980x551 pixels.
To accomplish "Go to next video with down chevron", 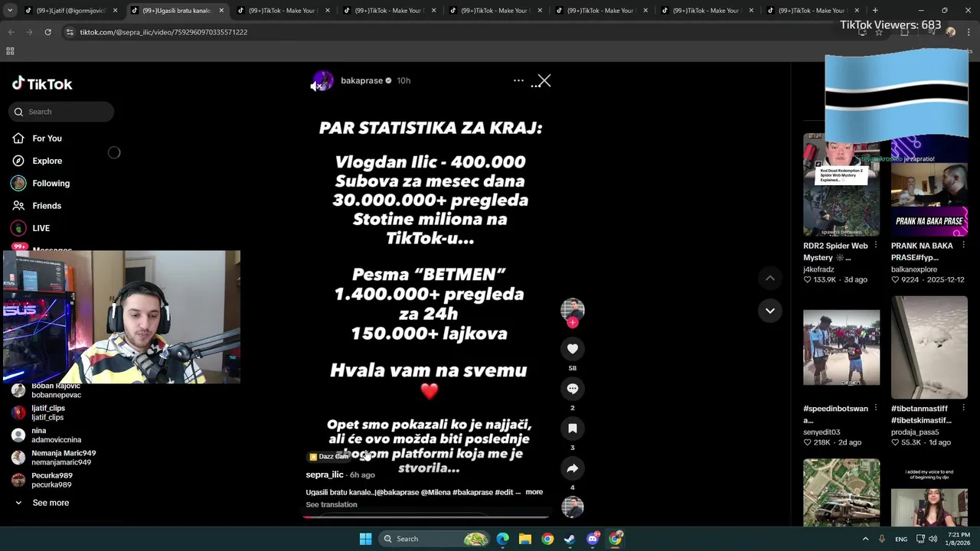I will coord(769,311).
